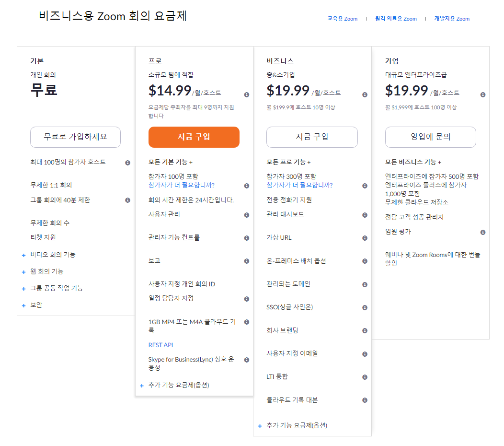Click 무제한 클라우드 저장소 text
The width and height of the screenshot is (504, 446).
point(417,202)
